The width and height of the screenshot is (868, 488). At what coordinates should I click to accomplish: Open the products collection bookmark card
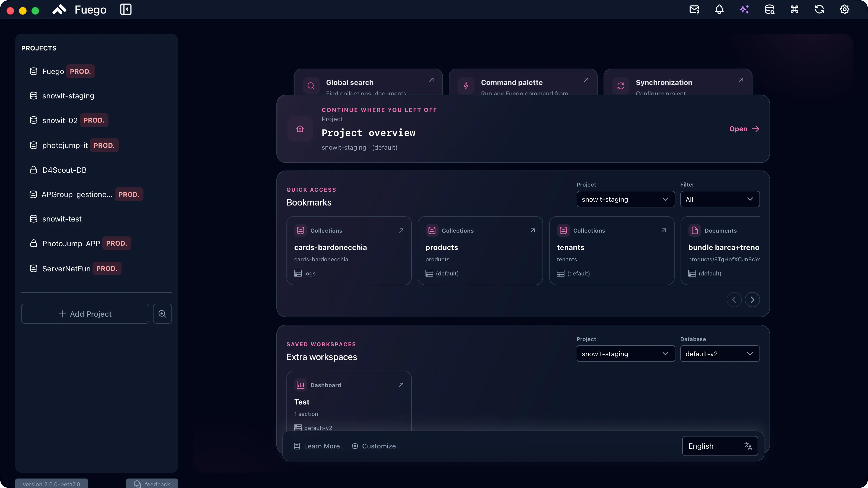tap(480, 251)
